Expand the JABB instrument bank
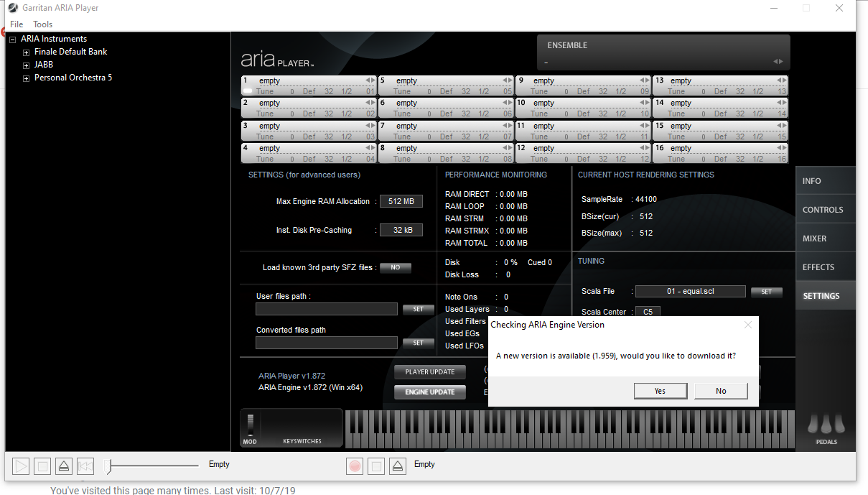Image resolution: width=868 pixels, height=495 pixels. point(27,65)
